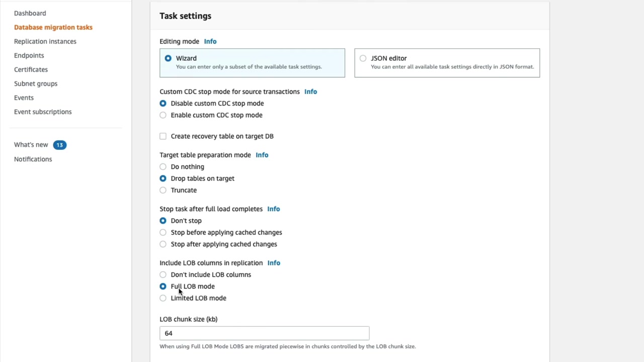Open Event subscriptions page

coord(43,112)
